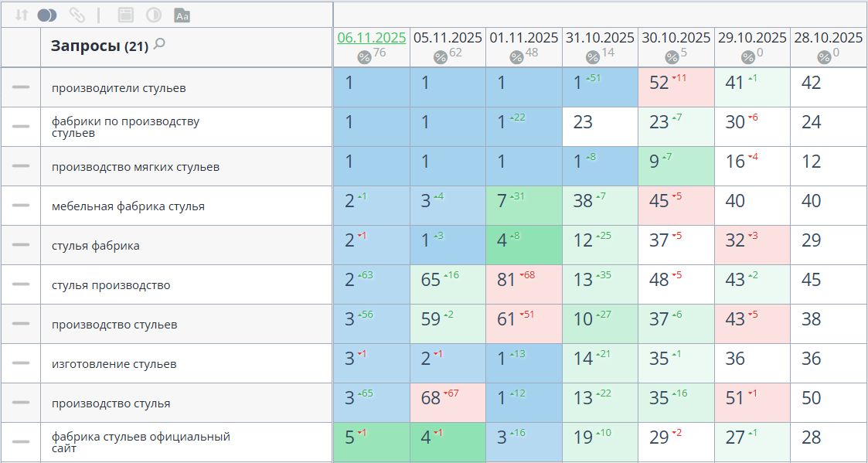The height and width of the screenshot is (463, 868).
Task: Click the sort arrows icon in toolbar
Action: pyautogui.click(x=21, y=15)
